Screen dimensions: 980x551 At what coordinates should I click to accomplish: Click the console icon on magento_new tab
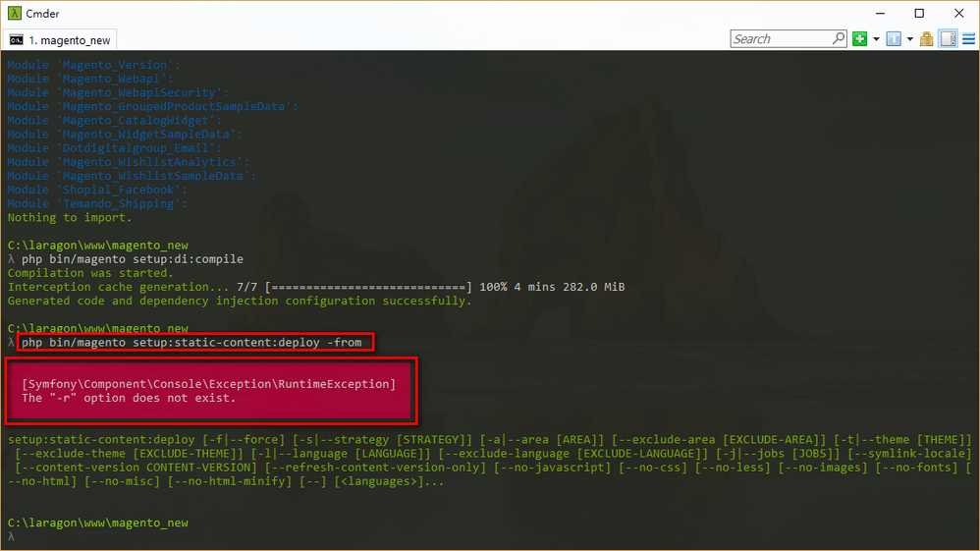pos(17,40)
